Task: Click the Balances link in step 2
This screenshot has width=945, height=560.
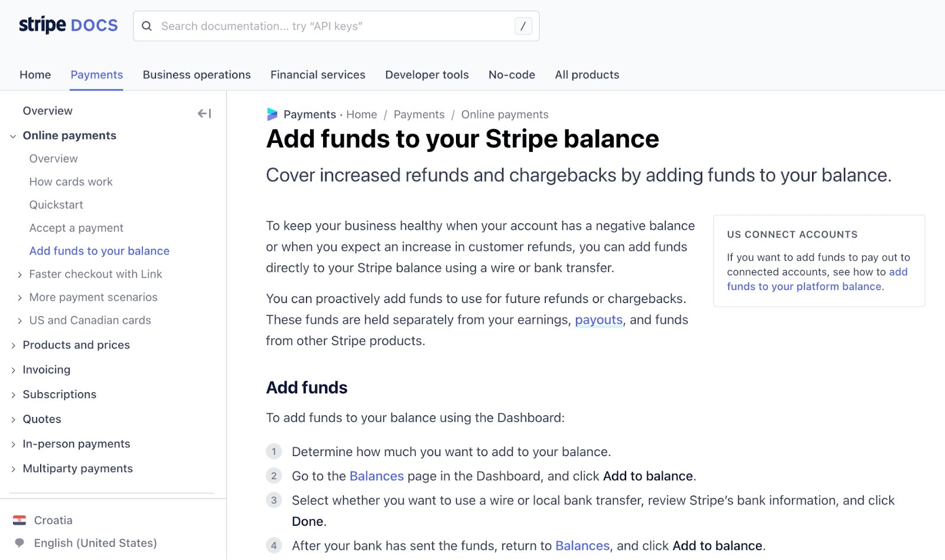Action: click(376, 476)
